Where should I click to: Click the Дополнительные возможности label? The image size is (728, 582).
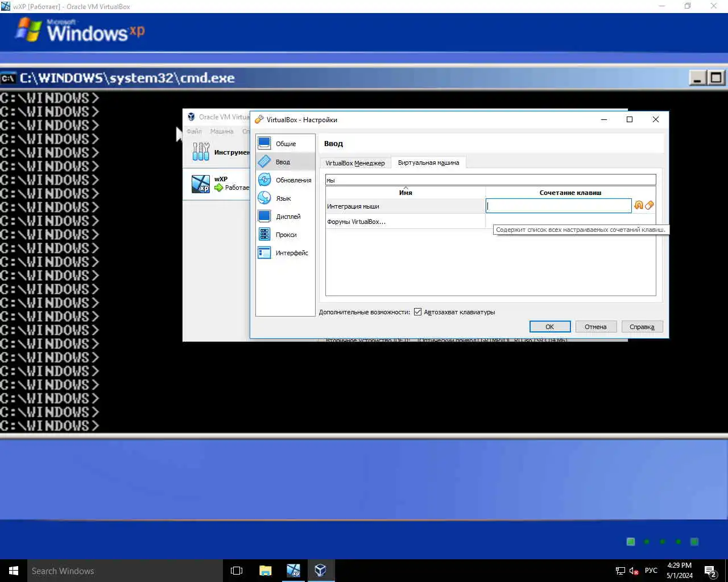(x=364, y=312)
